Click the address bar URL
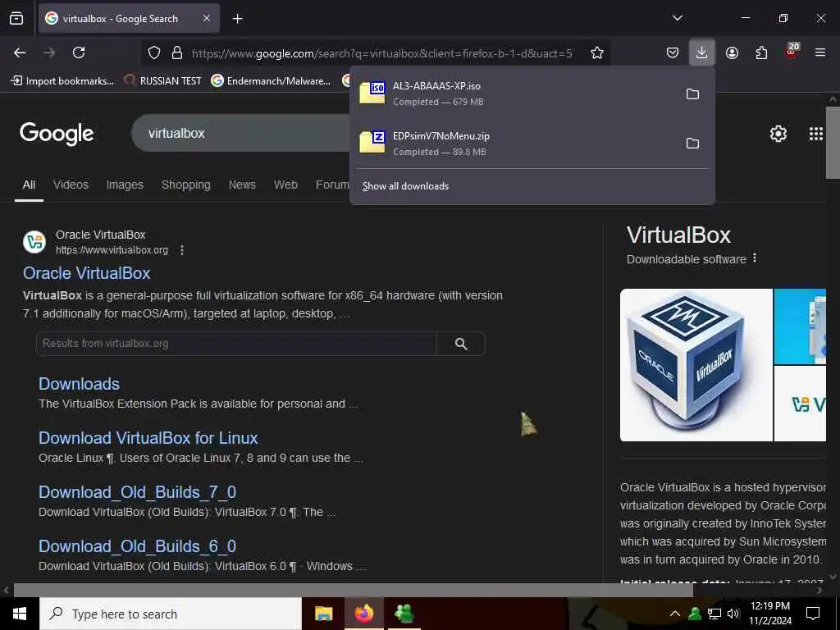This screenshot has width=840, height=630. coord(382,53)
